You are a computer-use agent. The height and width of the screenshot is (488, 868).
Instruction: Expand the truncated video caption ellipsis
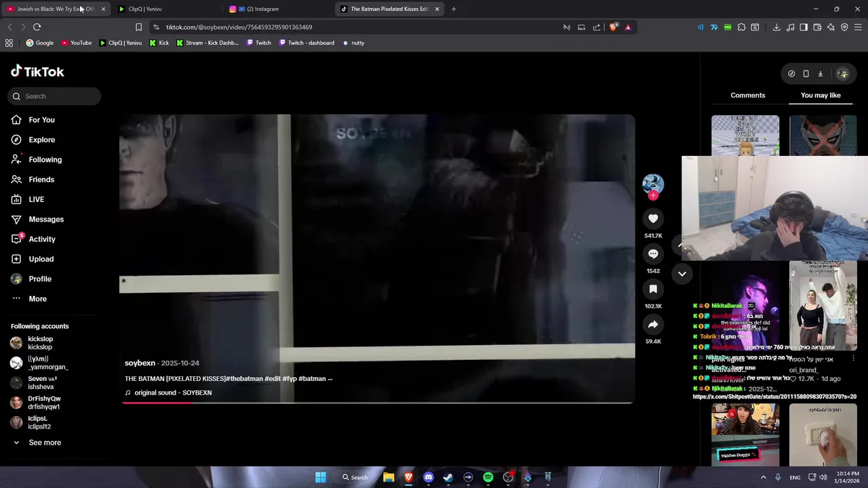tap(330, 379)
